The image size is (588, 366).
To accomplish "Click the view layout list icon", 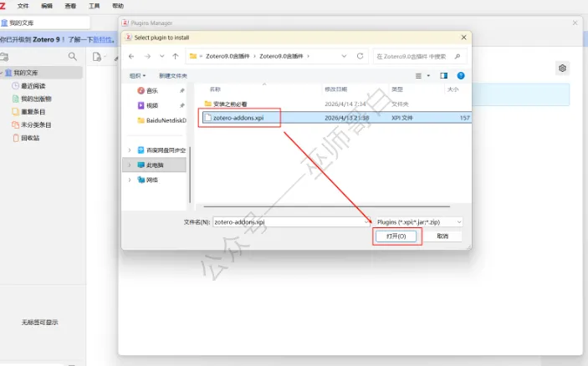I will (x=418, y=76).
